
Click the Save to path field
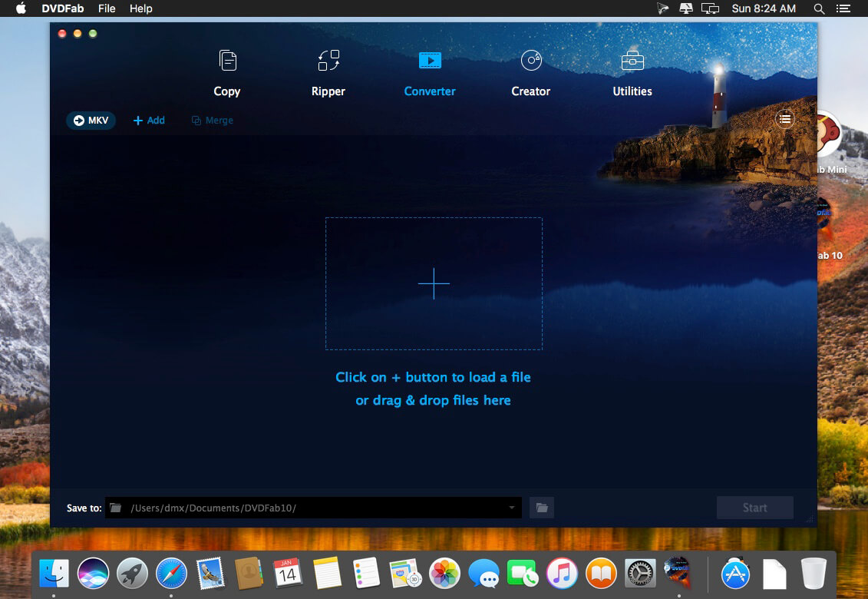[313, 508]
